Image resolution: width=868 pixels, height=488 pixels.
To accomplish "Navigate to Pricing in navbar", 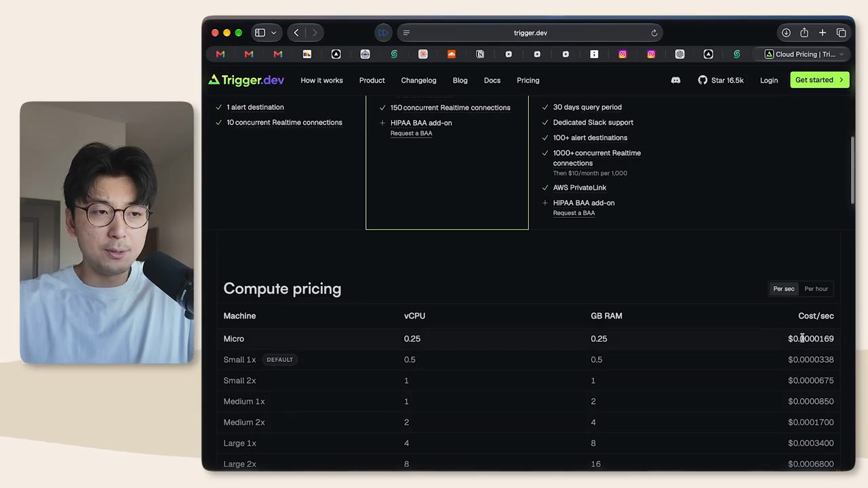I will [528, 80].
